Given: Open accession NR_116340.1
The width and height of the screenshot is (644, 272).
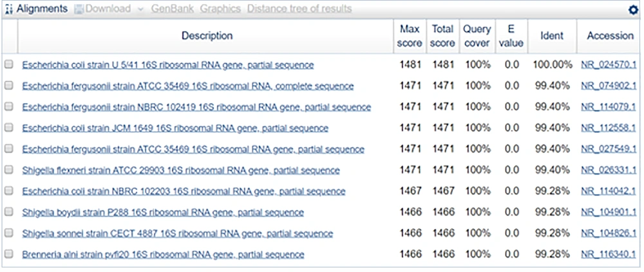Looking at the screenshot, I should coord(609,255).
